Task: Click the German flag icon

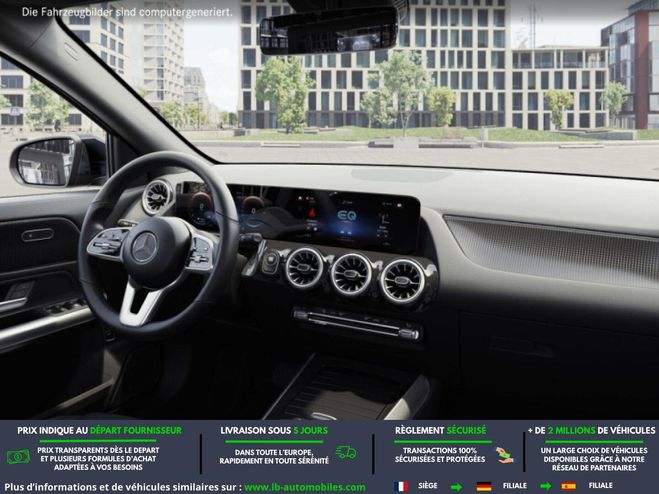Action: coord(484,486)
